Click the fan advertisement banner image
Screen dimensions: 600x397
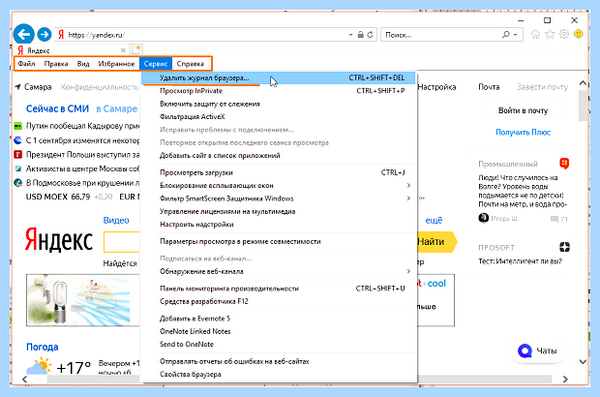[83, 300]
